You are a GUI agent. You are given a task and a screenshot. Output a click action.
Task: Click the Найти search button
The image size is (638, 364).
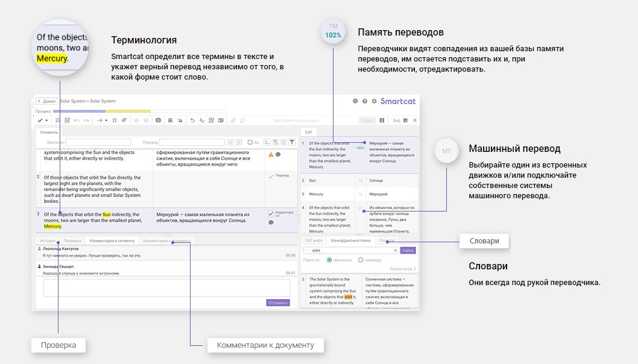408,251
